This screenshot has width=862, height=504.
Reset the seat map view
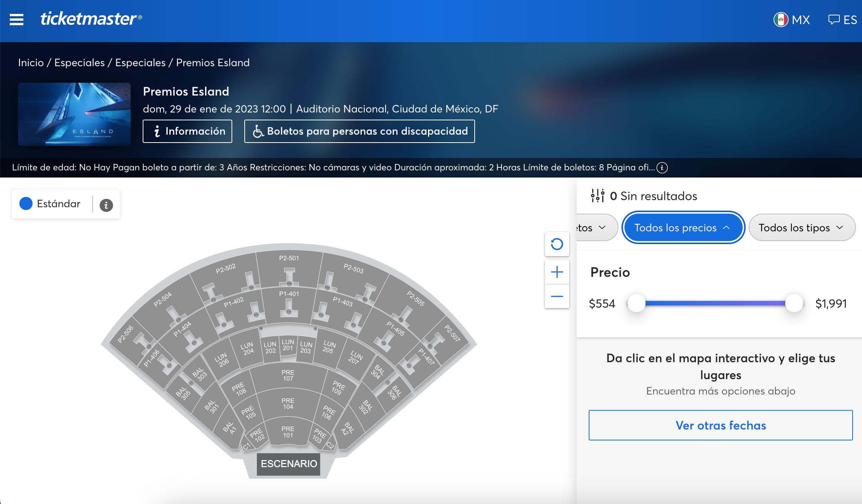point(557,244)
